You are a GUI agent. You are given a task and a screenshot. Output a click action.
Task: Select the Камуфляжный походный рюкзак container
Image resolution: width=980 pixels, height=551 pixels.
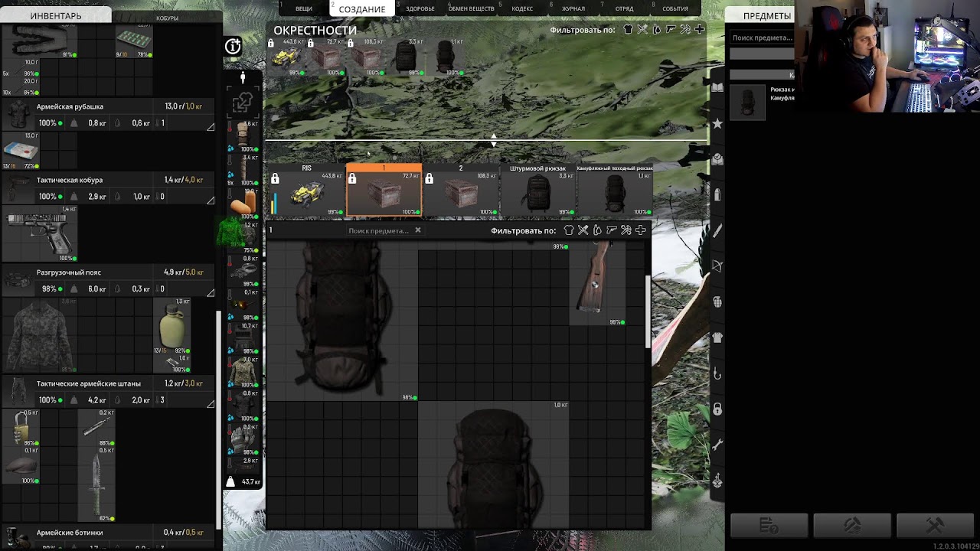615,190
